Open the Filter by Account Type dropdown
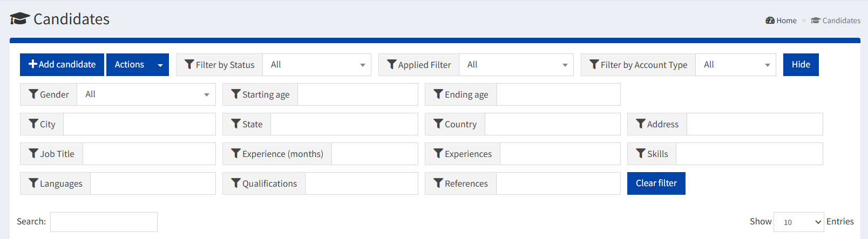The width and height of the screenshot is (868, 239). (x=736, y=65)
